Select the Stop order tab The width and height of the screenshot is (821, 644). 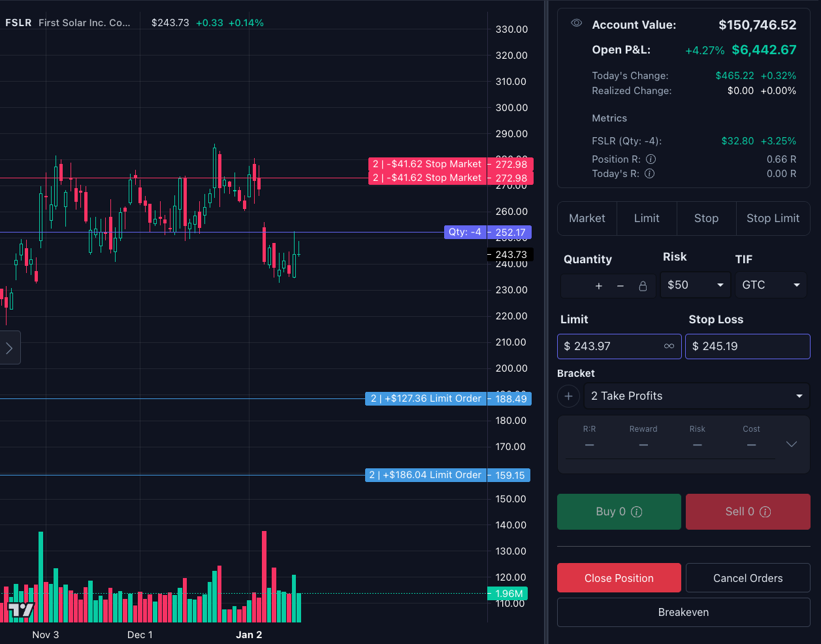coord(706,218)
